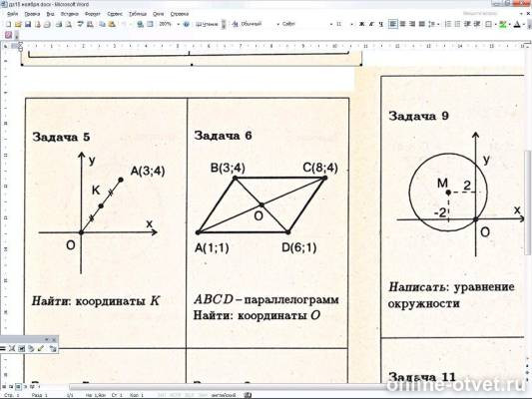Toggle bold formatting Ж
This screenshot has width=532, height=399.
click(x=362, y=24)
